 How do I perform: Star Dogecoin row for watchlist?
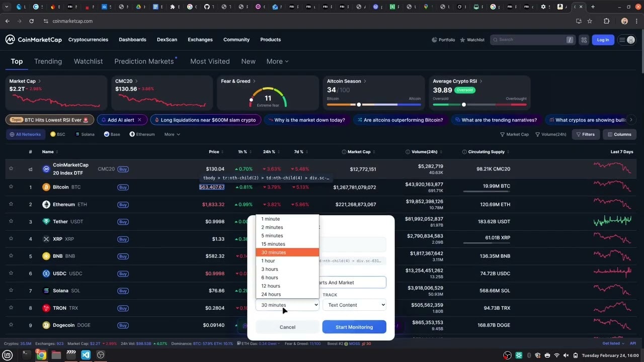coord(11,325)
